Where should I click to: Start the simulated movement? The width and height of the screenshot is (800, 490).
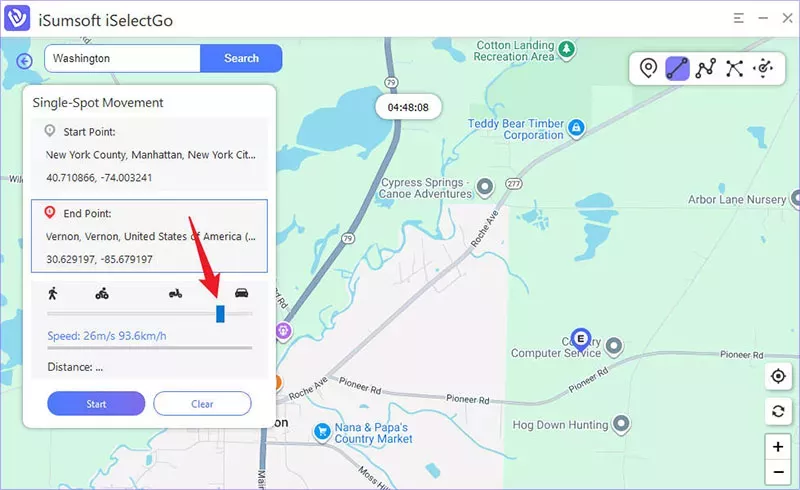96,404
